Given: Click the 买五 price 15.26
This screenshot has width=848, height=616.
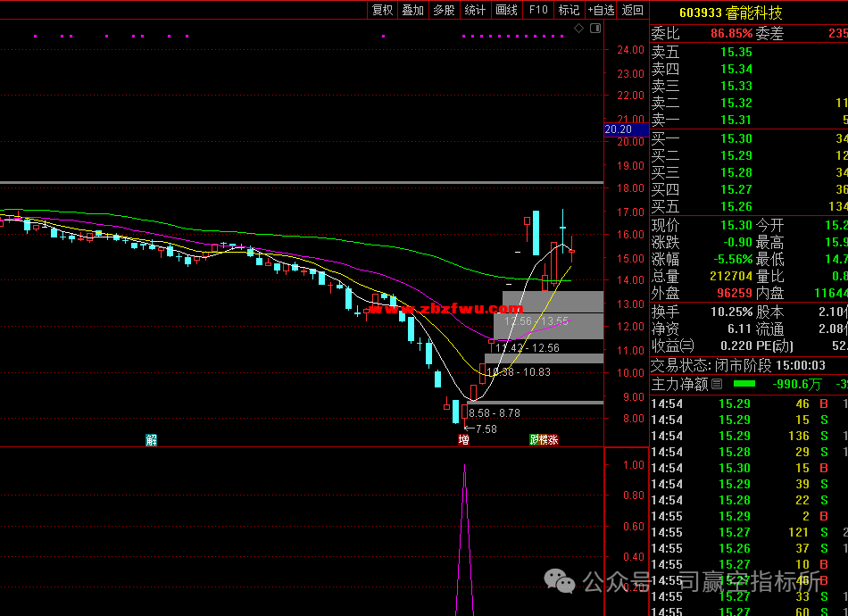Looking at the screenshot, I should (736, 206).
